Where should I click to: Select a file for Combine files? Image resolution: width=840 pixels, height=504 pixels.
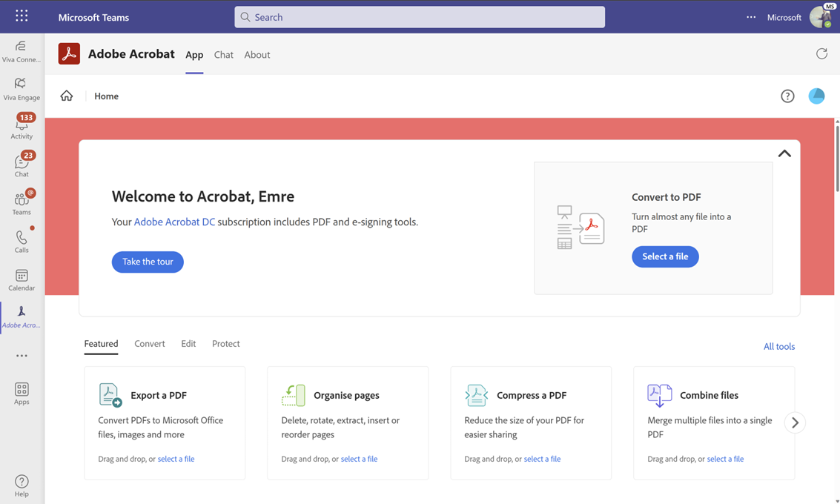(x=725, y=459)
